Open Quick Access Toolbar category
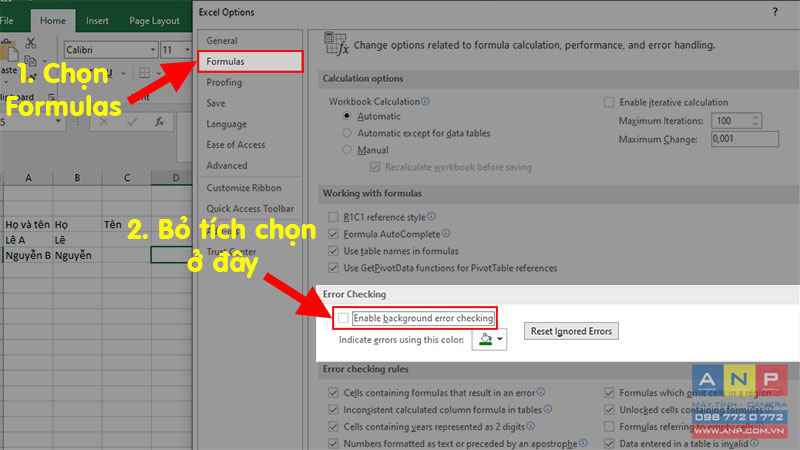The width and height of the screenshot is (800, 450). coord(250,208)
